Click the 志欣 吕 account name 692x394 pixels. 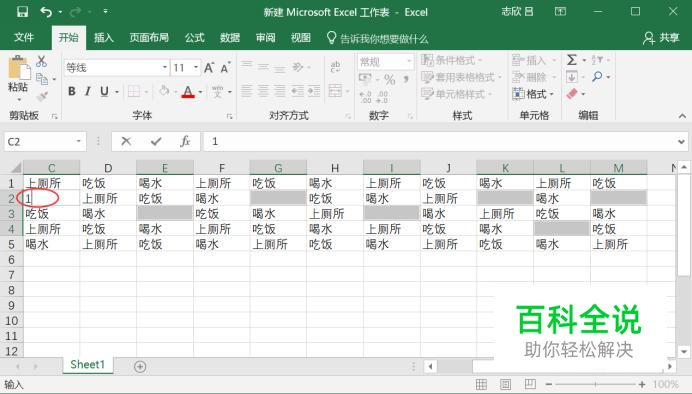517,11
